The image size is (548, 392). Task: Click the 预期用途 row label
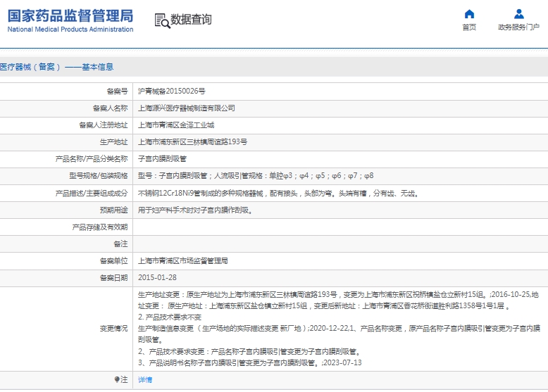tap(114, 210)
